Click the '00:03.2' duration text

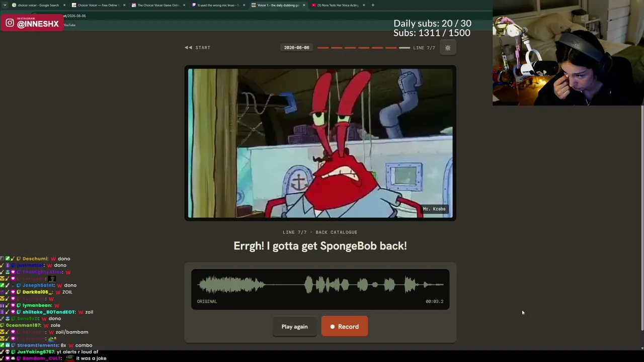click(x=435, y=302)
